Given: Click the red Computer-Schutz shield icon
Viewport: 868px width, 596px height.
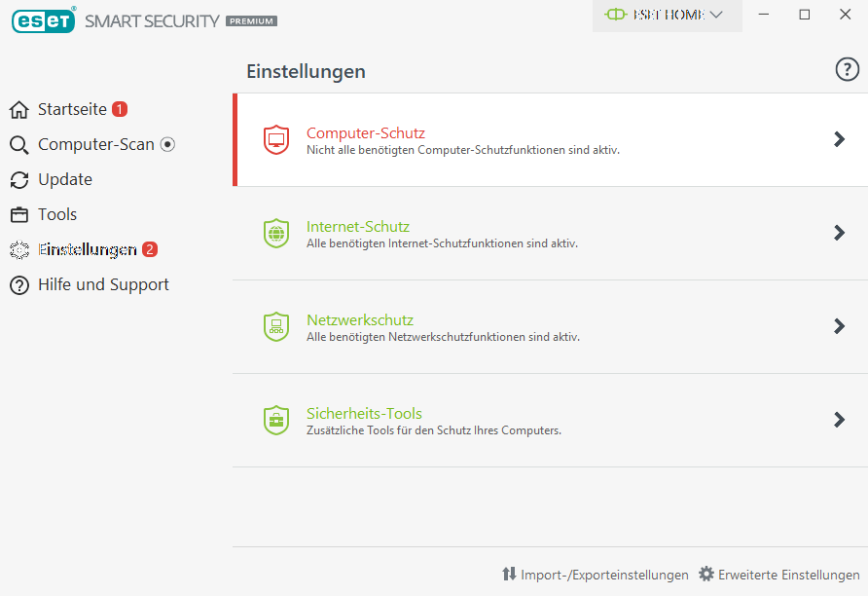Looking at the screenshot, I should click(276, 139).
